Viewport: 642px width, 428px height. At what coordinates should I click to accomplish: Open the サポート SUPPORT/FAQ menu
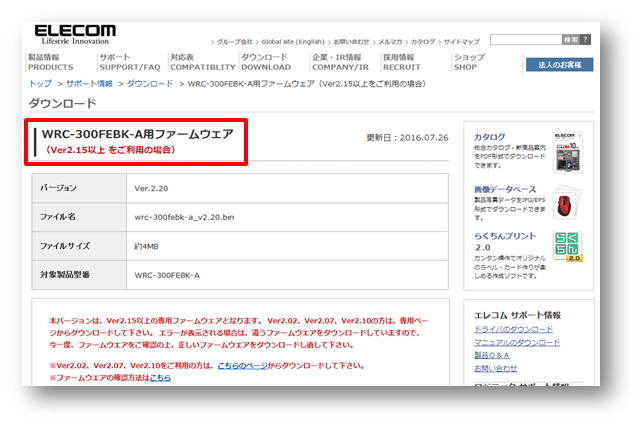coord(129,62)
